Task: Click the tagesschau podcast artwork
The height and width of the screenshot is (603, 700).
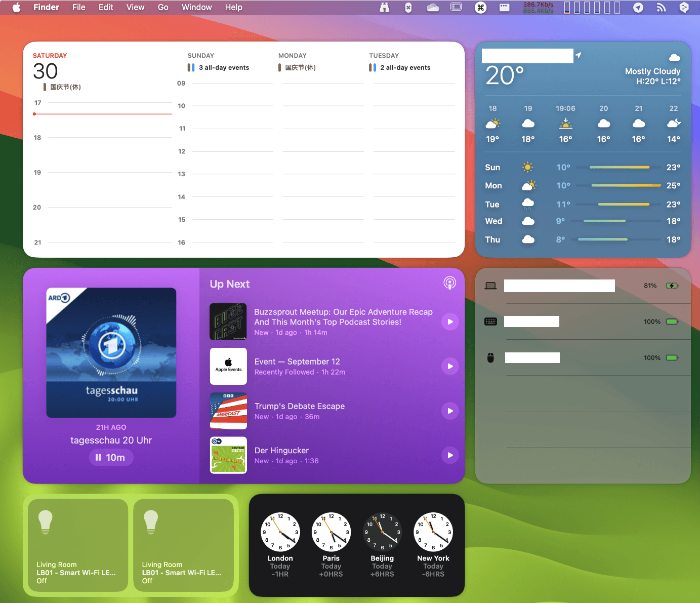Action: tap(111, 352)
